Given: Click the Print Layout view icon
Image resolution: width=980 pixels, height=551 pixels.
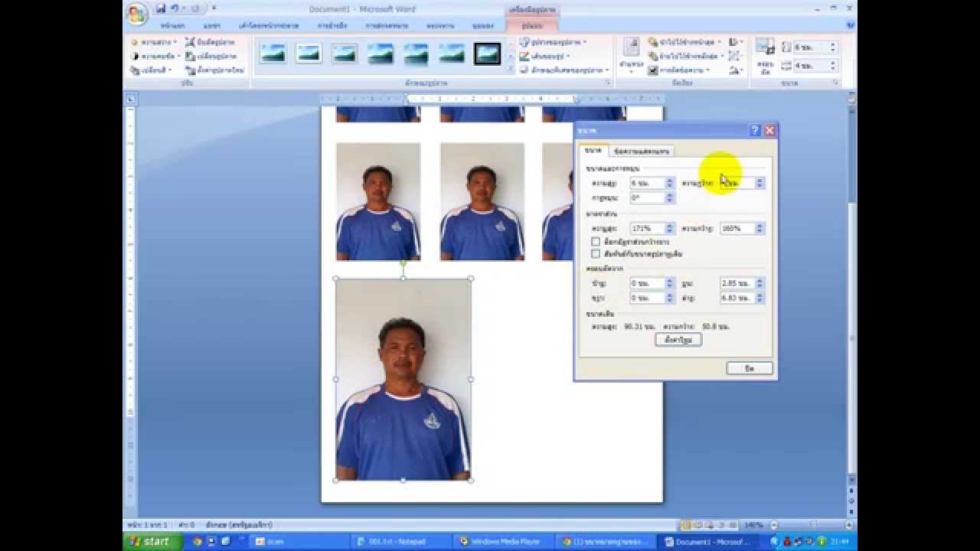Looking at the screenshot, I should [x=685, y=525].
